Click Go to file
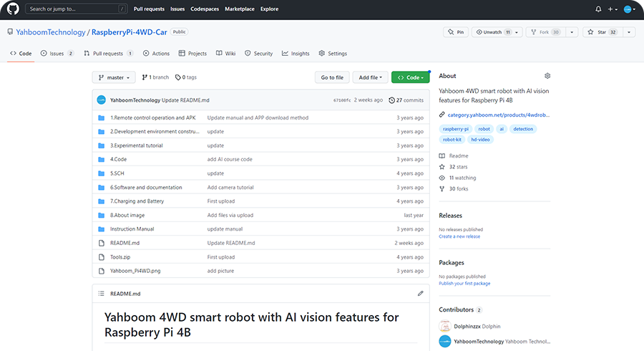The image size is (644, 351). tap(332, 77)
